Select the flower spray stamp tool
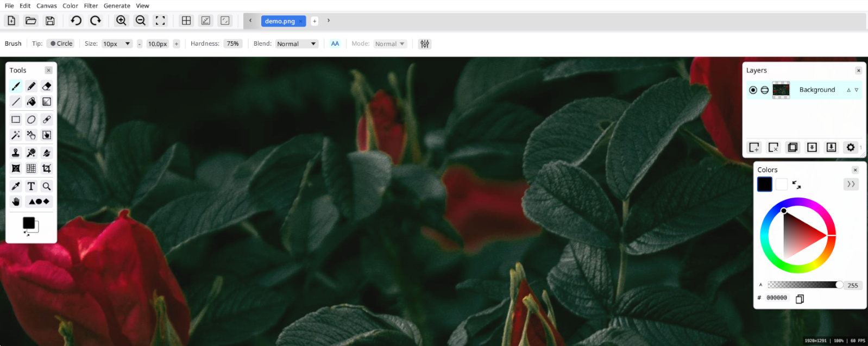This screenshot has height=346, width=868. coord(32,153)
